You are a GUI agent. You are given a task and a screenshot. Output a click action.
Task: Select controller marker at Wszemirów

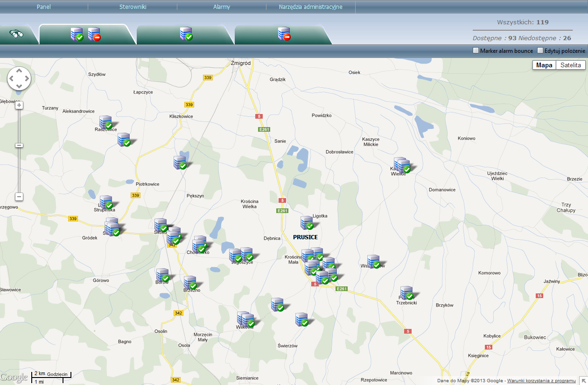[374, 262]
